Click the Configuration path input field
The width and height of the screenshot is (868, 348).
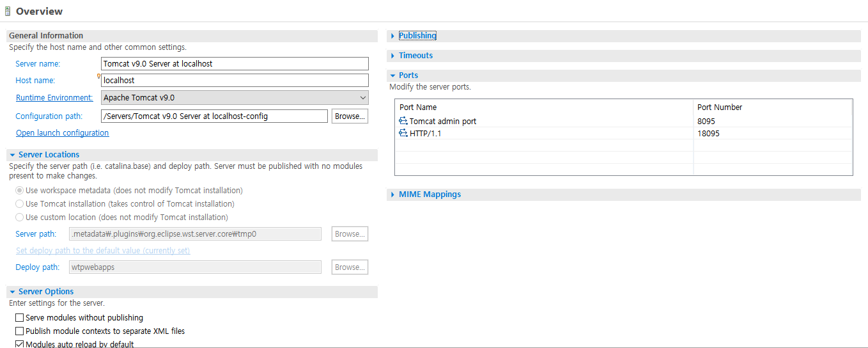[214, 116]
